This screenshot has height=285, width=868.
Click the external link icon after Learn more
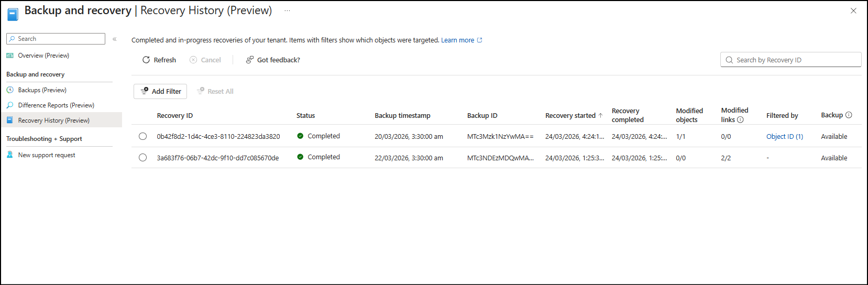(479, 40)
